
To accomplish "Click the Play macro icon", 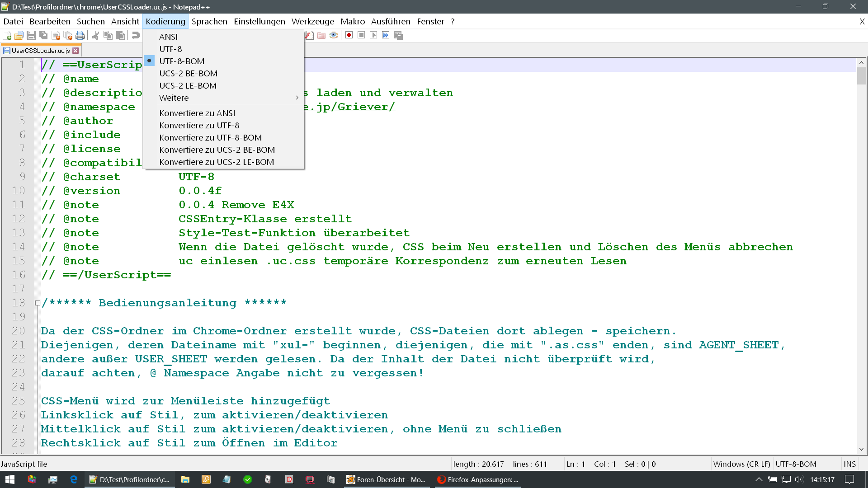I will (373, 35).
